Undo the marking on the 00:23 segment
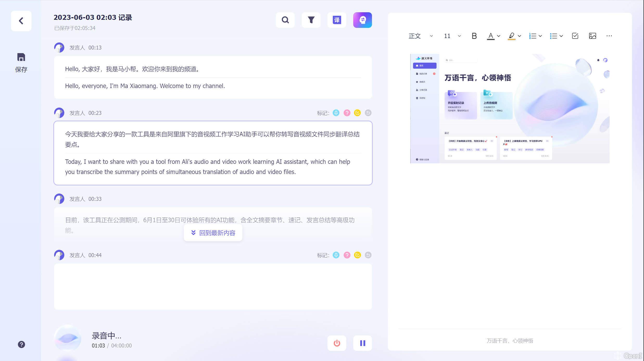Image resolution: width=644 pixels, height=361 pixels. point(368,113)
